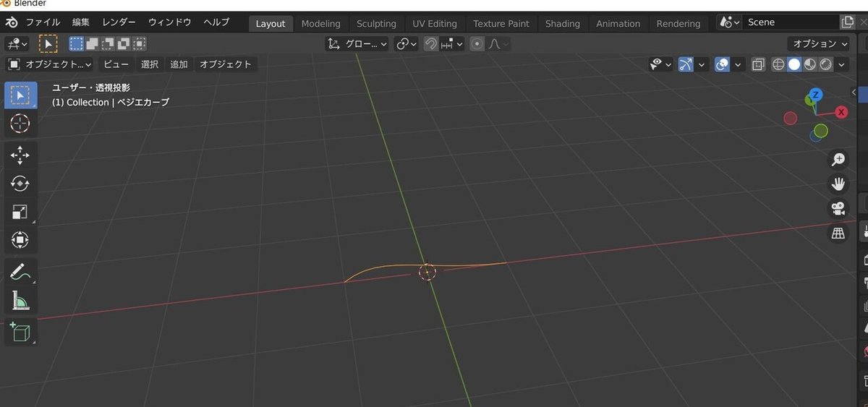
Task: Open proportional falloff curve dropdown
Action: coord(498,44)
